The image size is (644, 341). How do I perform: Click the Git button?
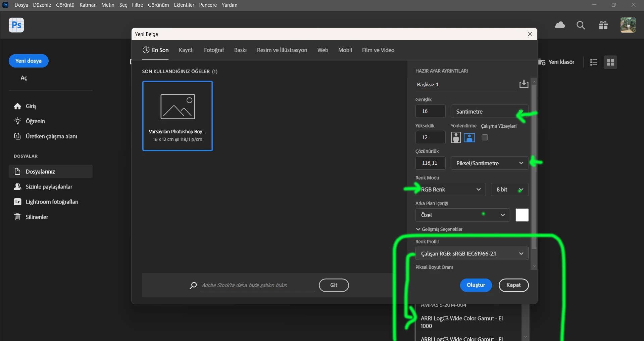(334, 285)
